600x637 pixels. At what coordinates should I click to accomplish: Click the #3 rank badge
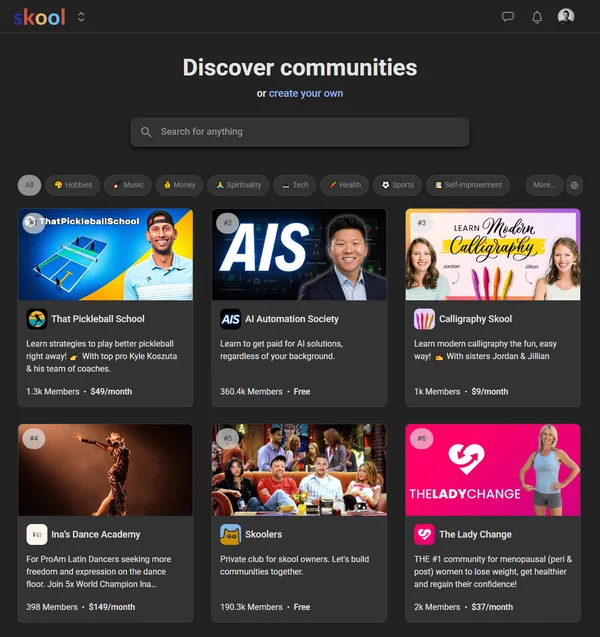pos(422,223)
